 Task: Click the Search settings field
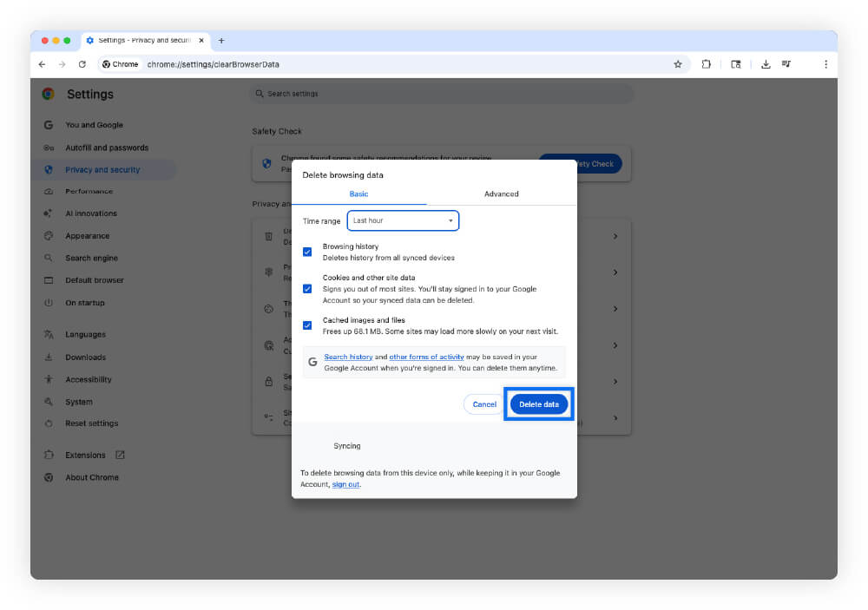443,93
